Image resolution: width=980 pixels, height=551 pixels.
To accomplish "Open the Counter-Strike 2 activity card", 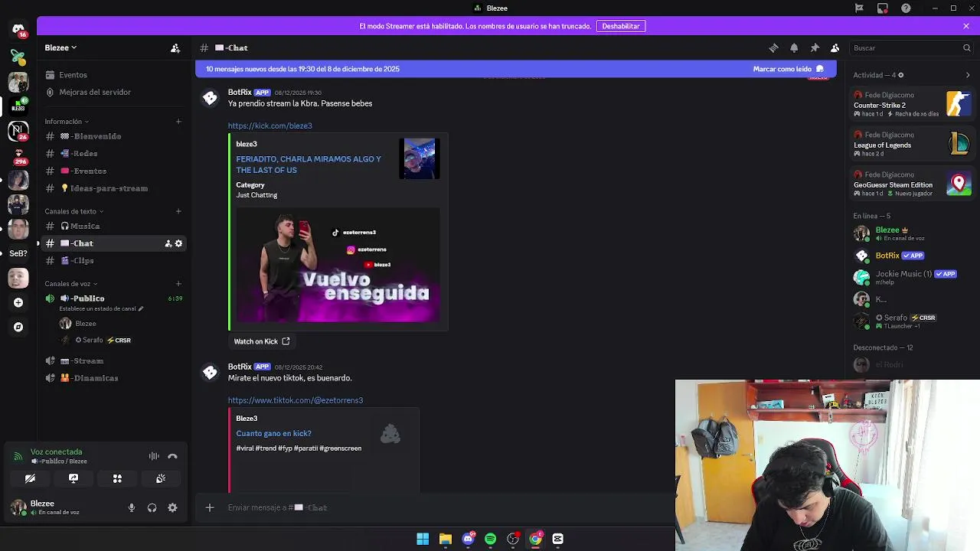I will (x=912, y=104).
